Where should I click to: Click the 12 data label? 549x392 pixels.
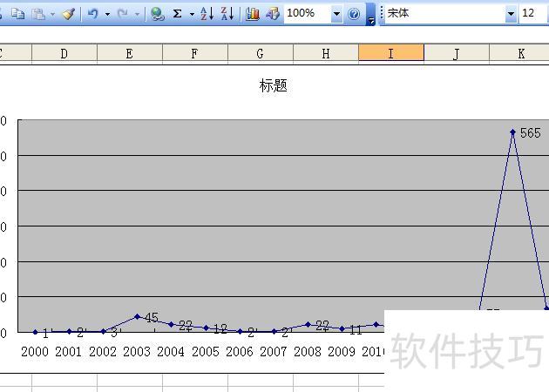[220, 328]
